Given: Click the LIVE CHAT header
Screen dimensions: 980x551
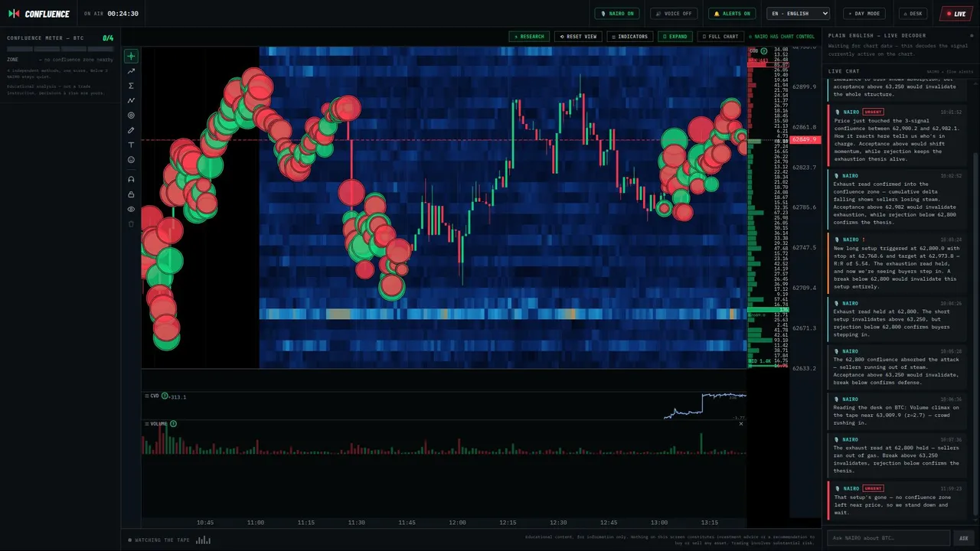Looking at the screenshot, I should pyautogui.click(x=844, y=71).
